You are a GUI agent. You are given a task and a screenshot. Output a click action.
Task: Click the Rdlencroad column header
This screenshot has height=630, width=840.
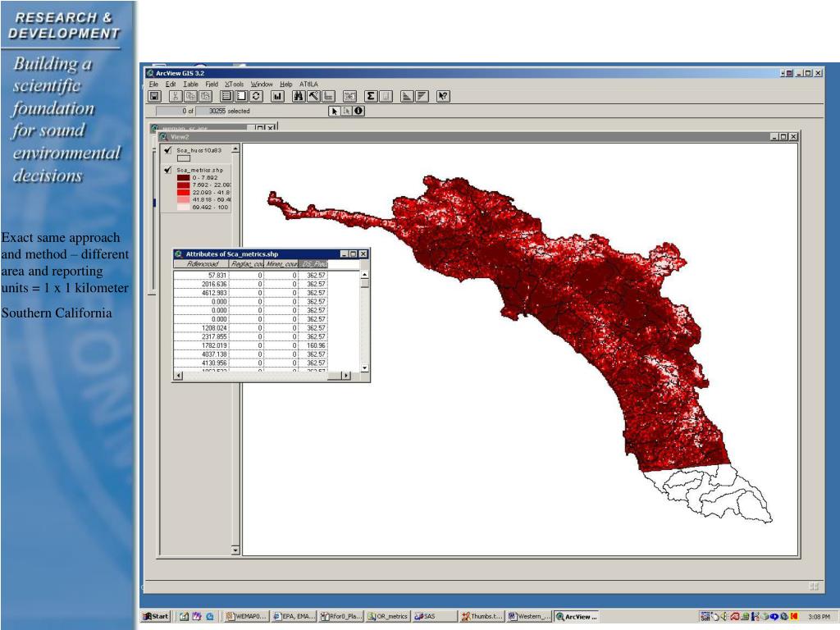point(202,264)
